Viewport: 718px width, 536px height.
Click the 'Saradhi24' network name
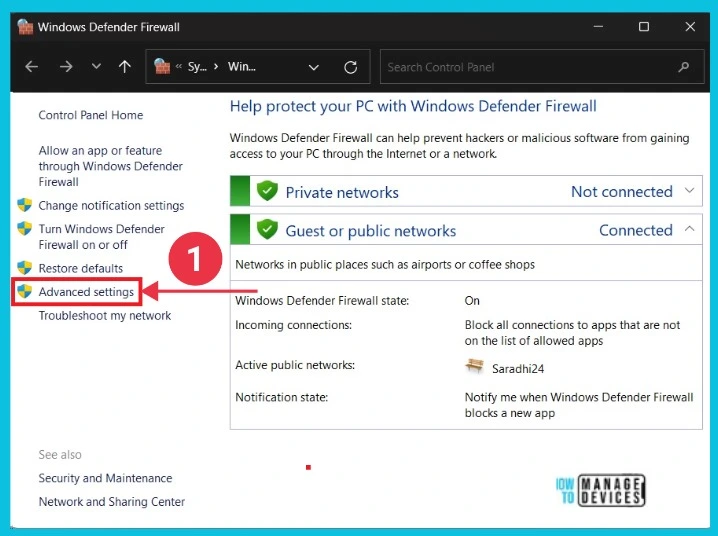(518, 368)
